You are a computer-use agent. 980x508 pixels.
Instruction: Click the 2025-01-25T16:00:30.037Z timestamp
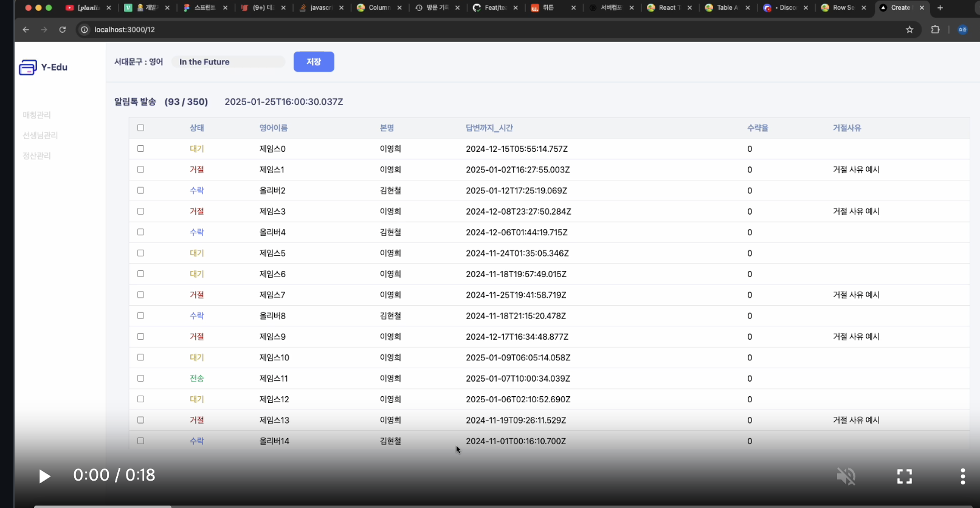tap(284, 101)
